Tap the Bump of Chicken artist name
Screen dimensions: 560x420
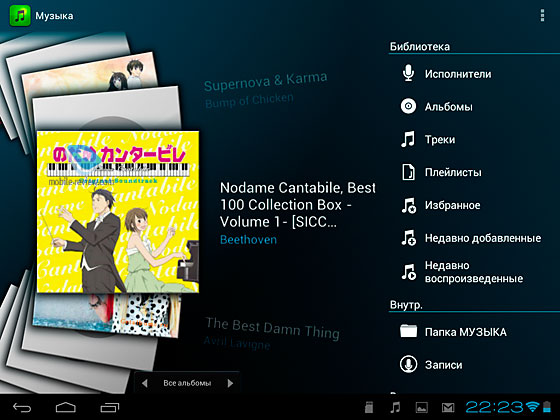(x=249, y=100)
